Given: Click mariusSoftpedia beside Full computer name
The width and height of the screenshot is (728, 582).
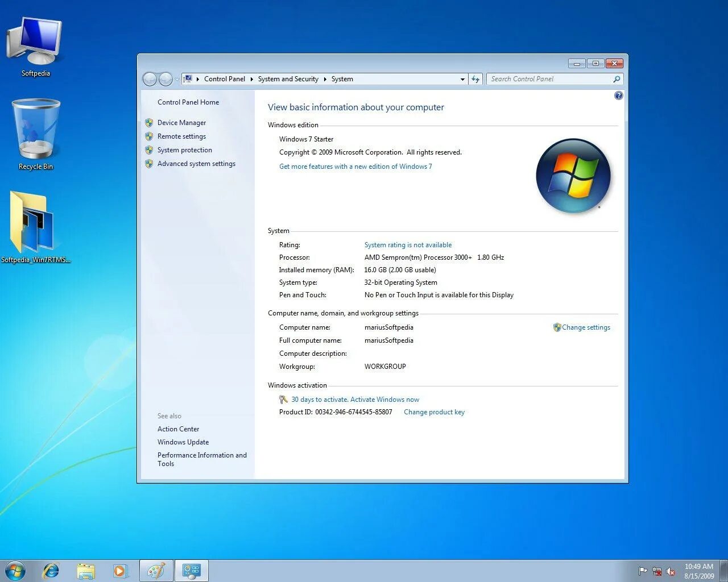Looking at the screenshot, I should point(389,340).
